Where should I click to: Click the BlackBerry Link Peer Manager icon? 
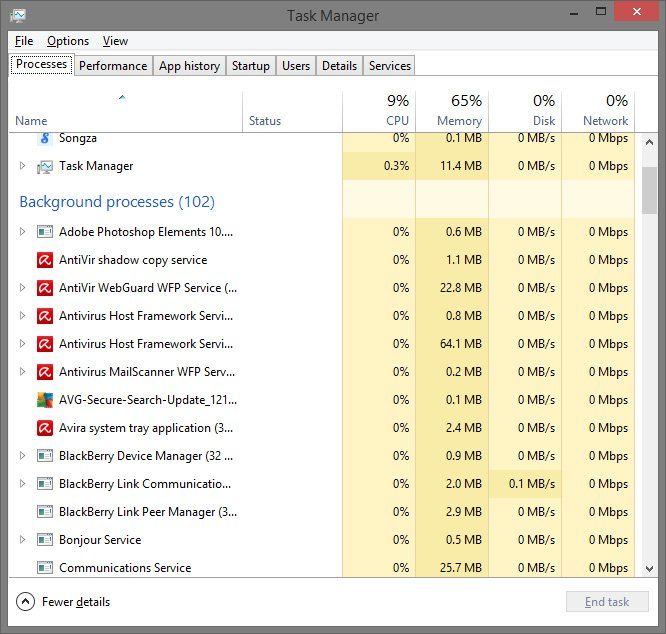[x=45, y=512]
